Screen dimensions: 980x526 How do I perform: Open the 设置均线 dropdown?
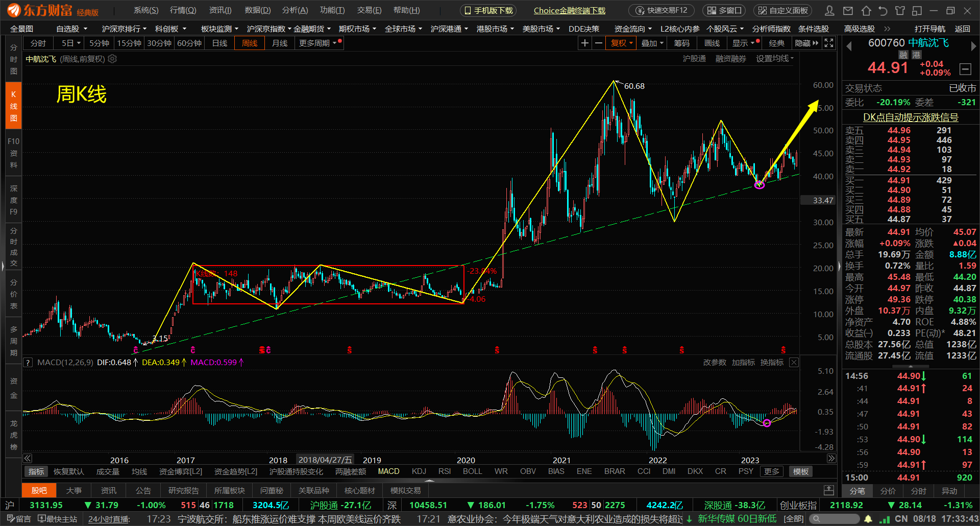[x=774, y=59]
